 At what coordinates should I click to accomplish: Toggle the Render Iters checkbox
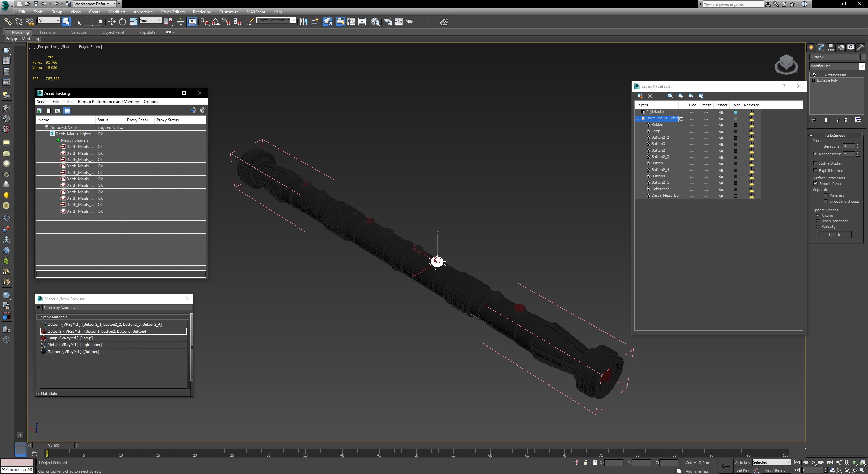pyautogui.click(x=815, y=154)
